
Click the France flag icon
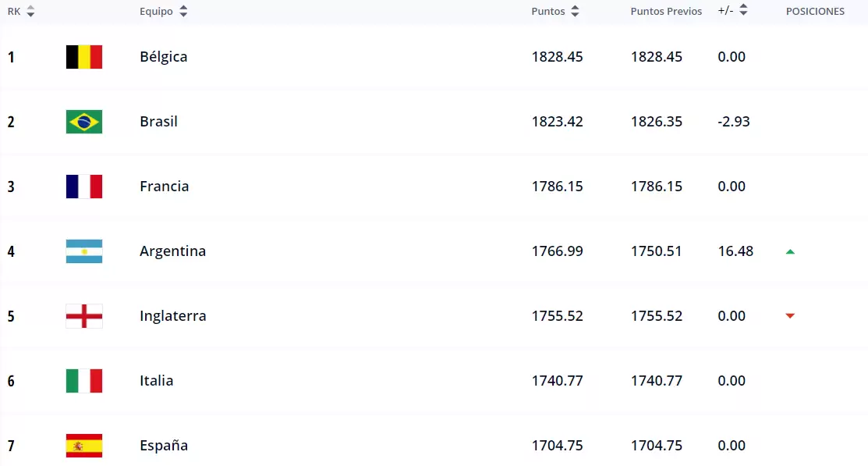point(84,187)
